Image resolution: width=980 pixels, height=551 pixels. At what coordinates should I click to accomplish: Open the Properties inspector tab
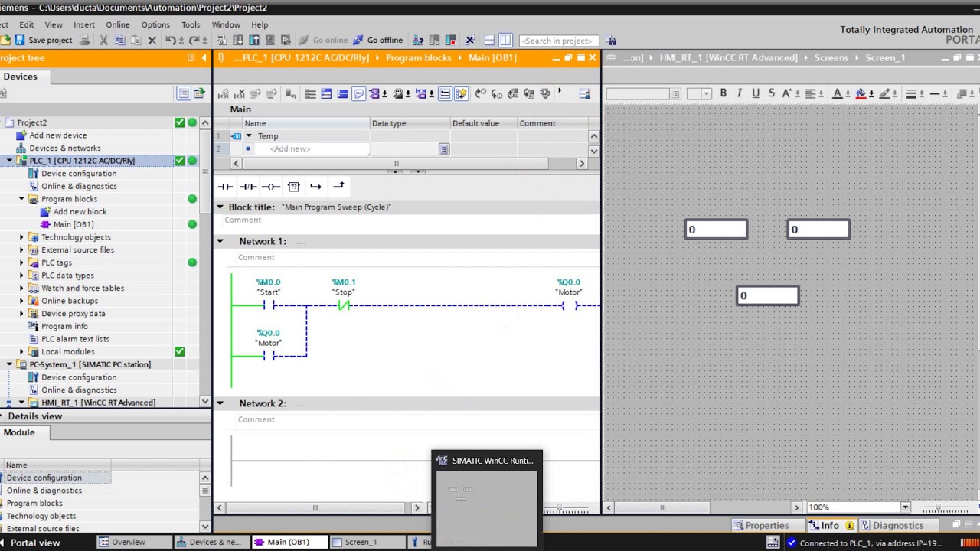pyautogui.click(x=761, y=526)
